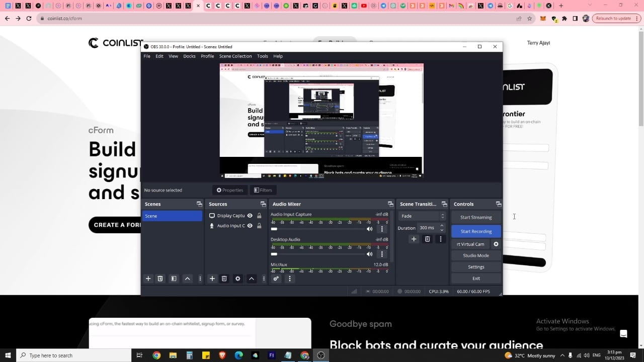Open Fade transition dropdown
This screenshot has width=644, height=362.
[x=422, y=216]
